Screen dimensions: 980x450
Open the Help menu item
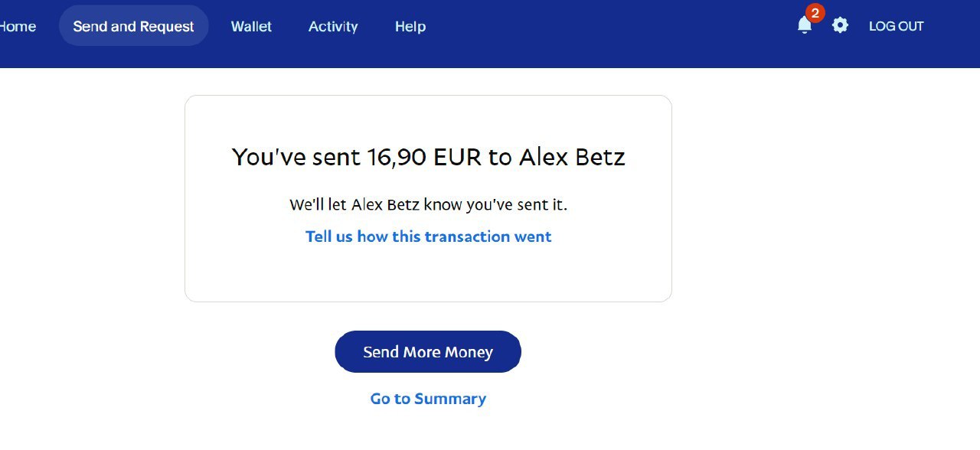coord(410,26)
